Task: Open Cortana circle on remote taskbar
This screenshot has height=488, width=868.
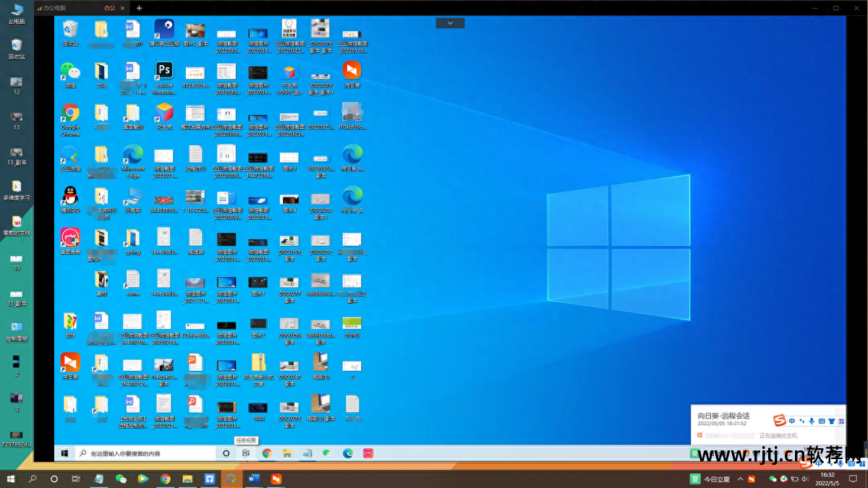Action: [226, 453]
